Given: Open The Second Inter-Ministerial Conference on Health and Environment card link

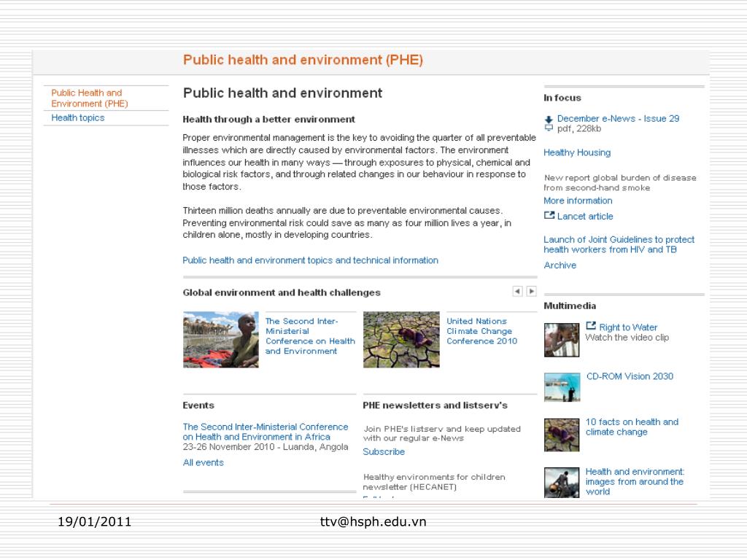Looking at the screenshot, I should pyautogui.click(x=310, y=336).
